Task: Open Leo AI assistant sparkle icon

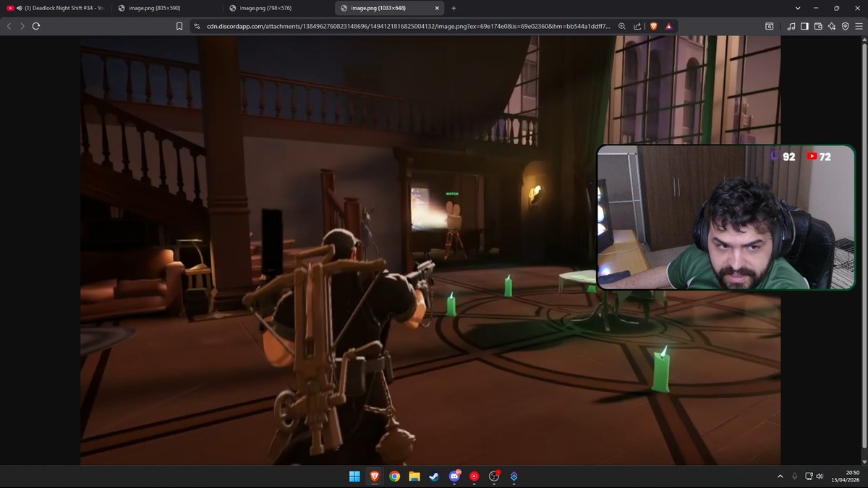Action: click(832, 26)
